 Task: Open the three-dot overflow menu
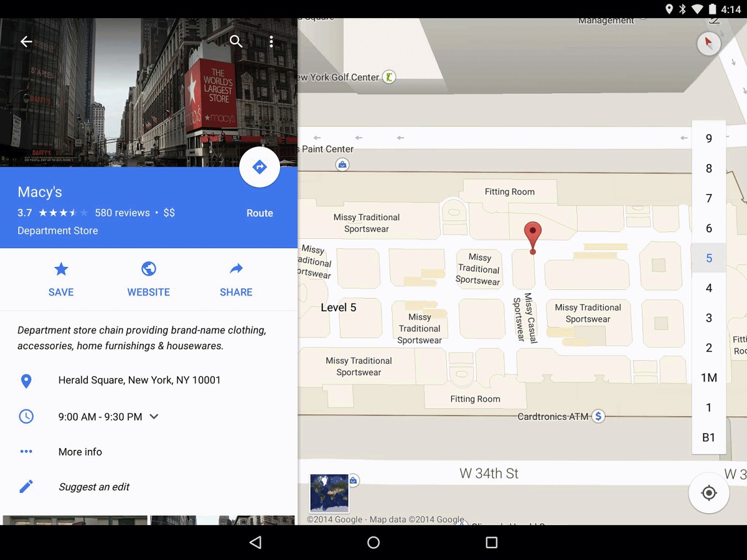click(271, 42)
